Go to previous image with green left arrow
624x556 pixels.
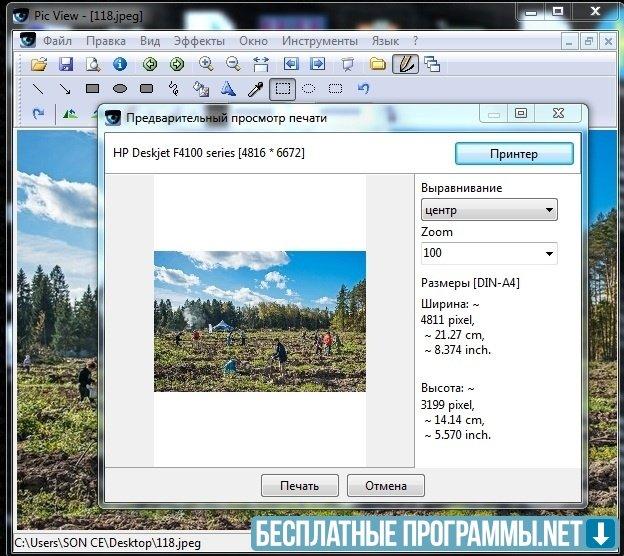pos(150,64)
